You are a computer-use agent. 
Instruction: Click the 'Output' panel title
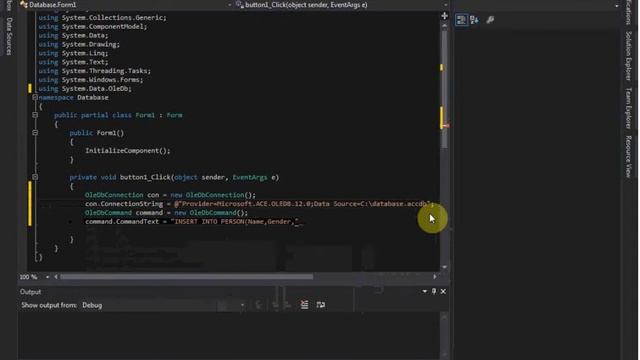pyautogui.click(x=31, y=292)
